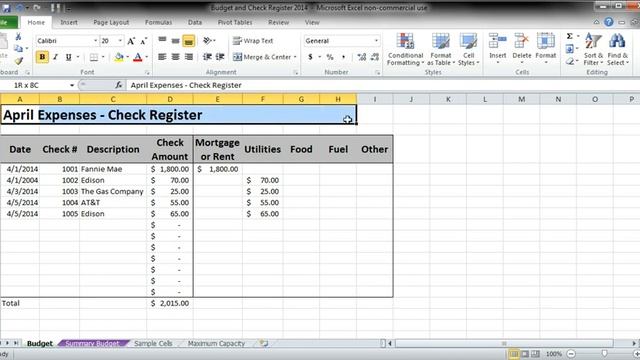Toggle Italic formatting
This screenshot has width=640, height=360.
coord(56,57)
